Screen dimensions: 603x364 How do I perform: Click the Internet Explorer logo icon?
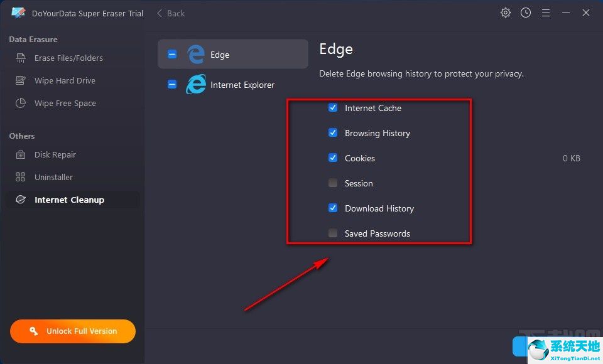tap(196, 84)
